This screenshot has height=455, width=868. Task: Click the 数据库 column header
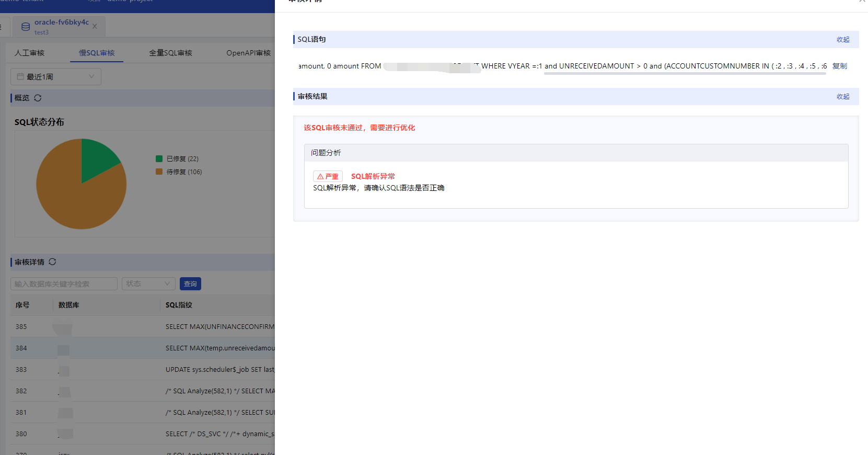point(69,305)
